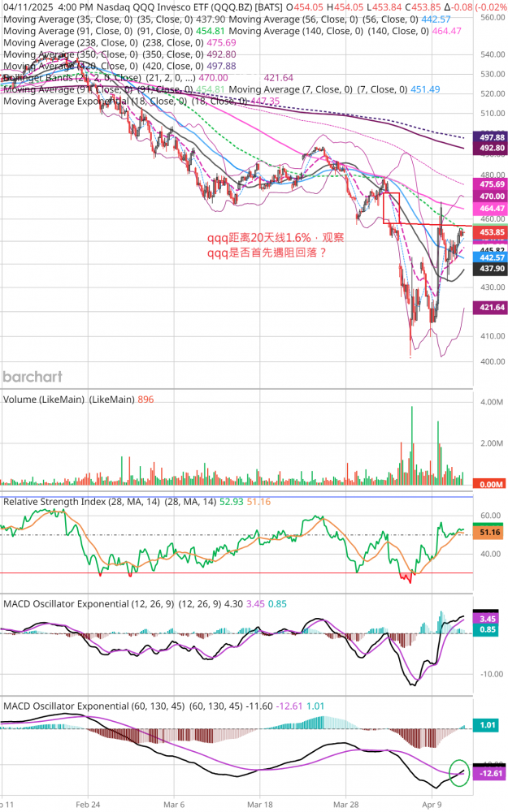Click the 400.00 price axis label
This screenshot has width=508, height=812.
493,361
